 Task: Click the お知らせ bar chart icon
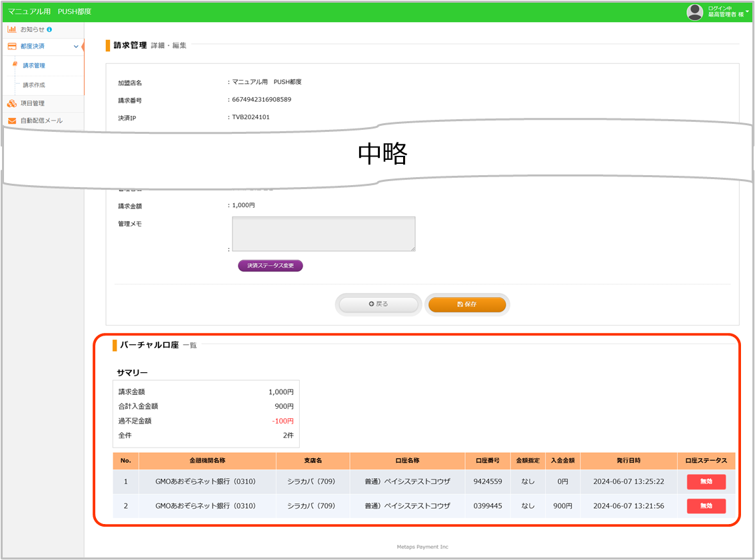tap(12, 29)
